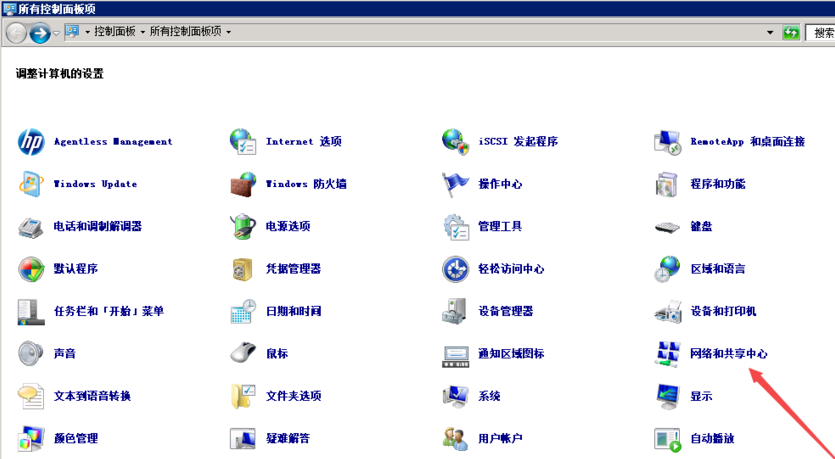Click the 网络和共享中心 link text

pyautogui.click(x=729, y=354)
